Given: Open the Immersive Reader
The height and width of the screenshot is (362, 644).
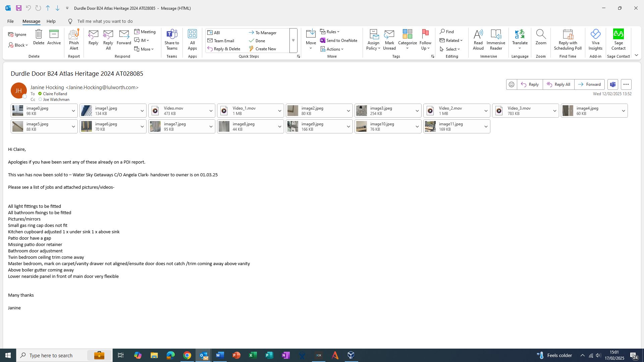Looking at the screenshot, I should coord(496,40).
